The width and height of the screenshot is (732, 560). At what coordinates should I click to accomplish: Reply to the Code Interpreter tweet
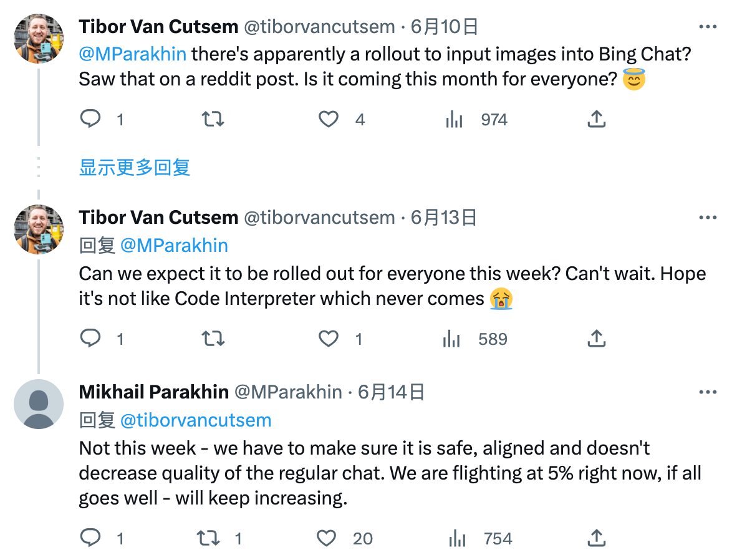[91, 339]
